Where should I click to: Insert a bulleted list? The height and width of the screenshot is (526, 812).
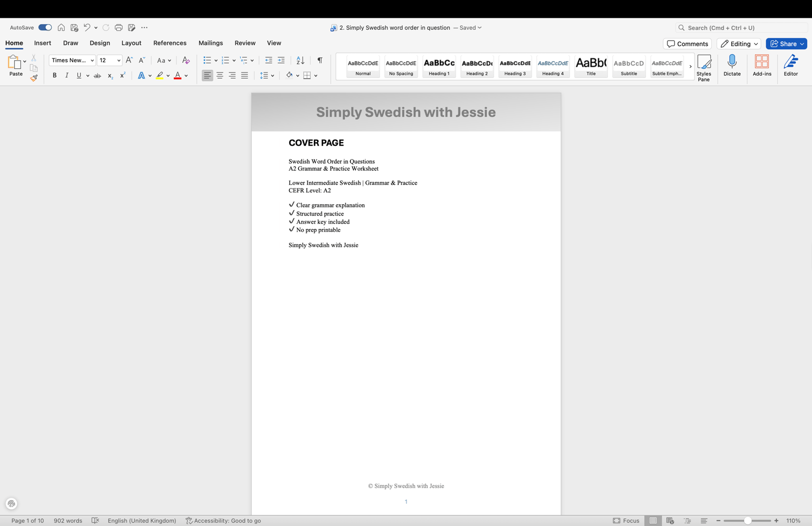(x=207, y=60)
